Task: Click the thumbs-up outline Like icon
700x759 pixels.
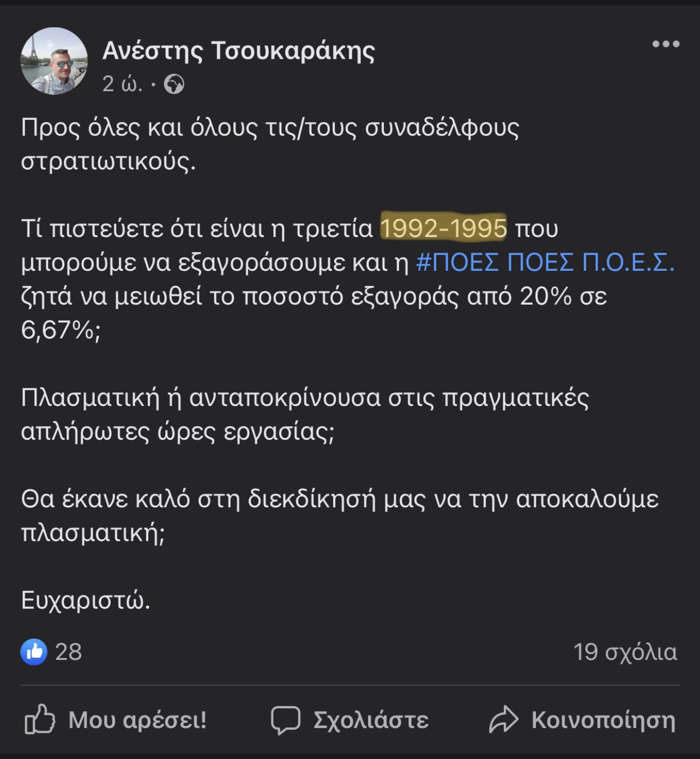Action: [x=40, y=720]
